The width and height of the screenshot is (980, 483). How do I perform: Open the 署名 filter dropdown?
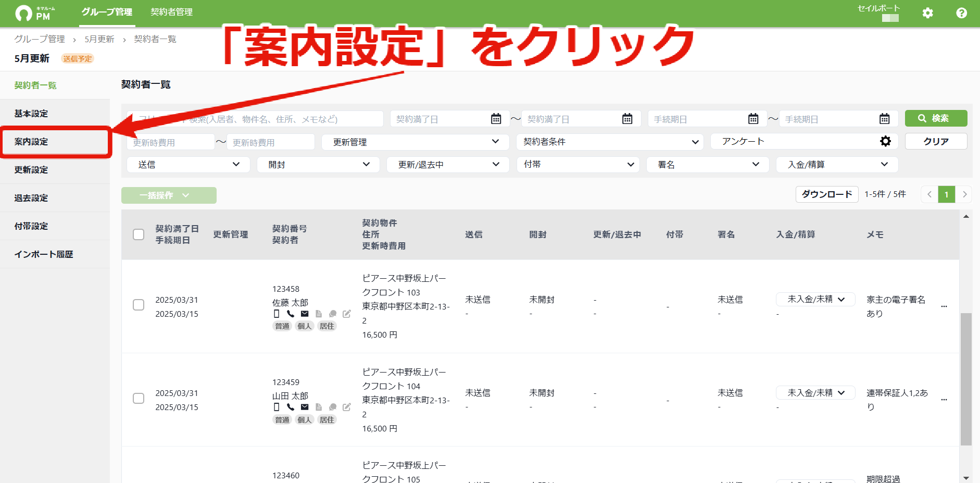(x=708, y=165)
